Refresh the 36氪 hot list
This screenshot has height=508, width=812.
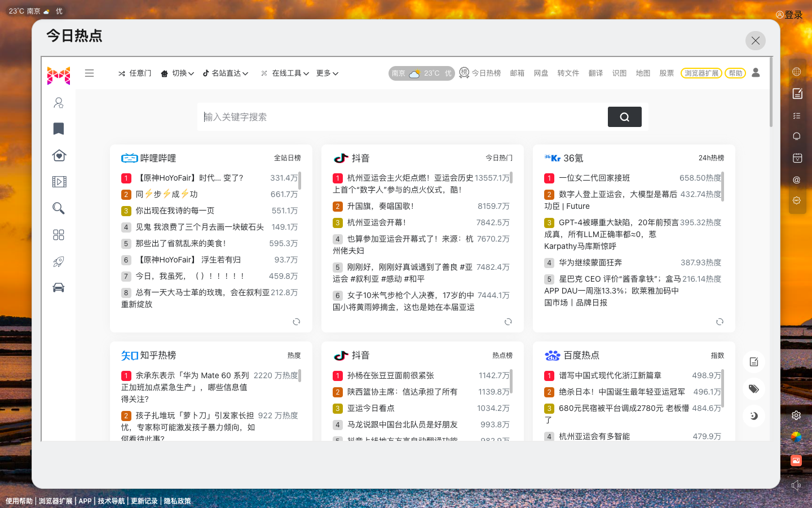(x=720, y=322)
